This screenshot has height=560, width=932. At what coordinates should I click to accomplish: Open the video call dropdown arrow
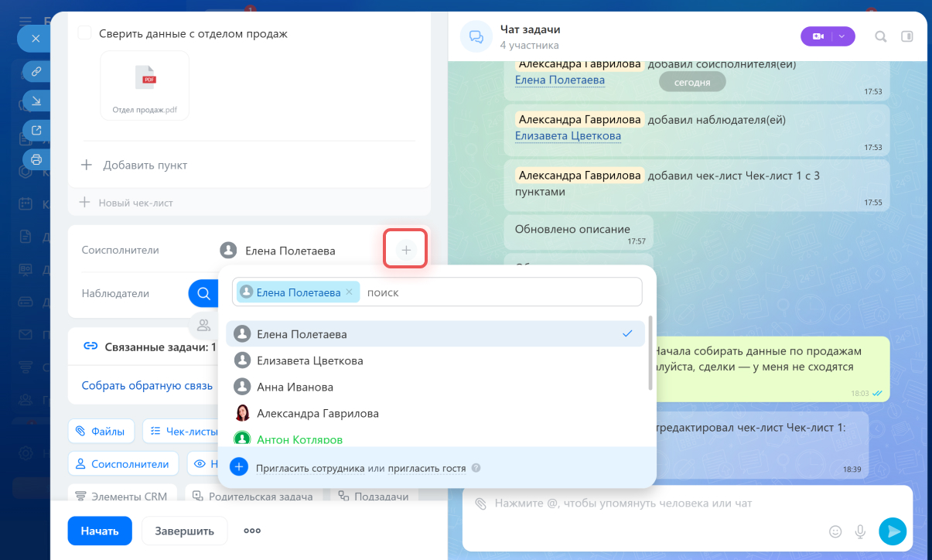click(x=842, y=36)
